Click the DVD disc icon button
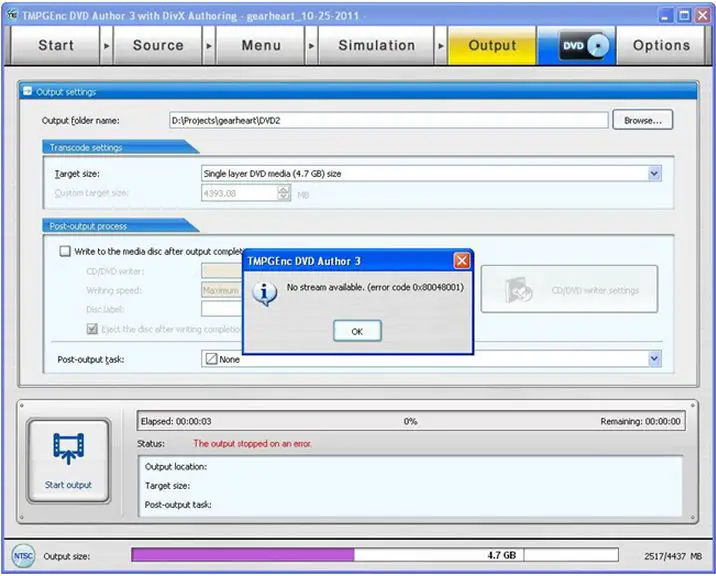The image size is (716, 576). [x=587, y=46]
